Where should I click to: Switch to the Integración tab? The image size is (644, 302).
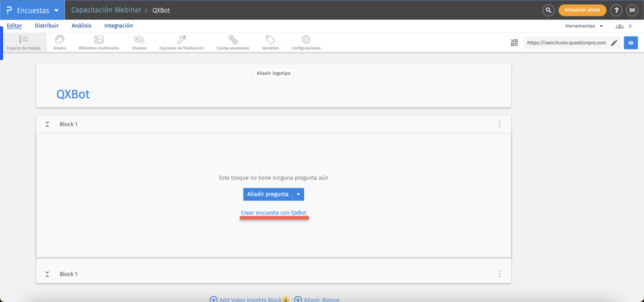(119, 26)
